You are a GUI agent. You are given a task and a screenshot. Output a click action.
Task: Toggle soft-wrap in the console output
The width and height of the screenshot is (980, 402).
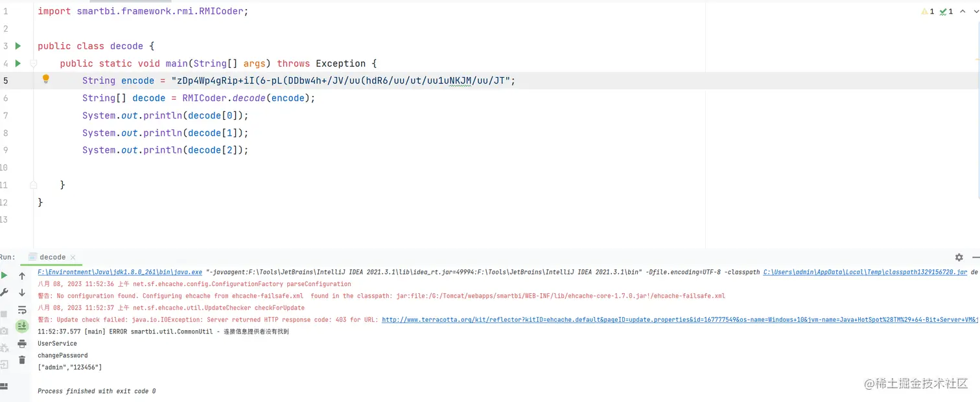click(x=22, y=310)
